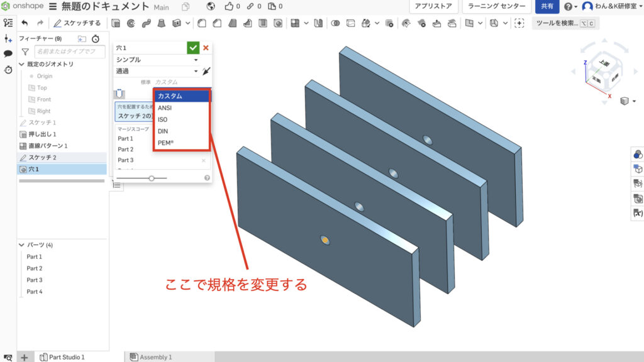Click the blue 共有 share button

tap(547, 6)
